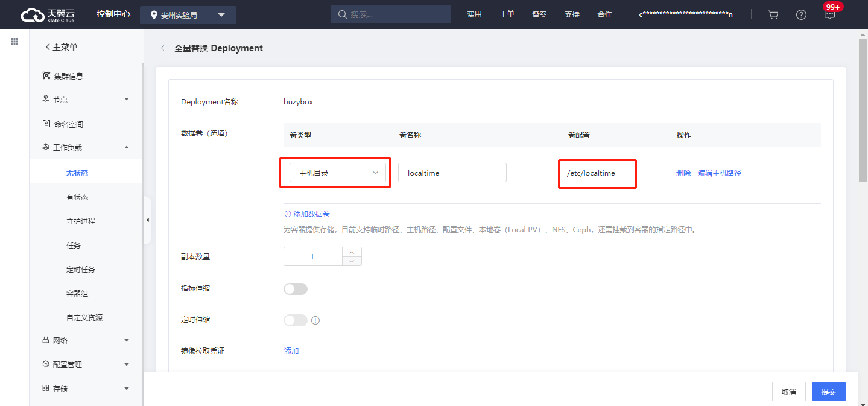Increase 副本数量 with the up arrow
The image size is (868, 406).
click(352, 252)
